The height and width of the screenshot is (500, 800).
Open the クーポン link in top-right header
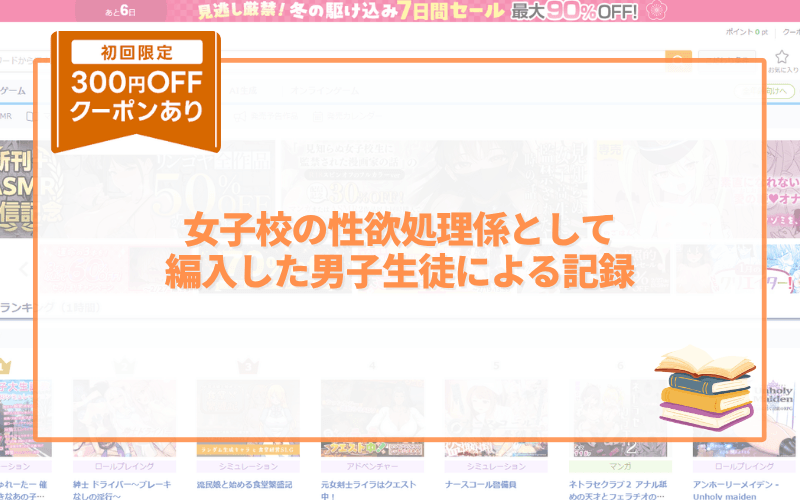click(x=791, y=32)
